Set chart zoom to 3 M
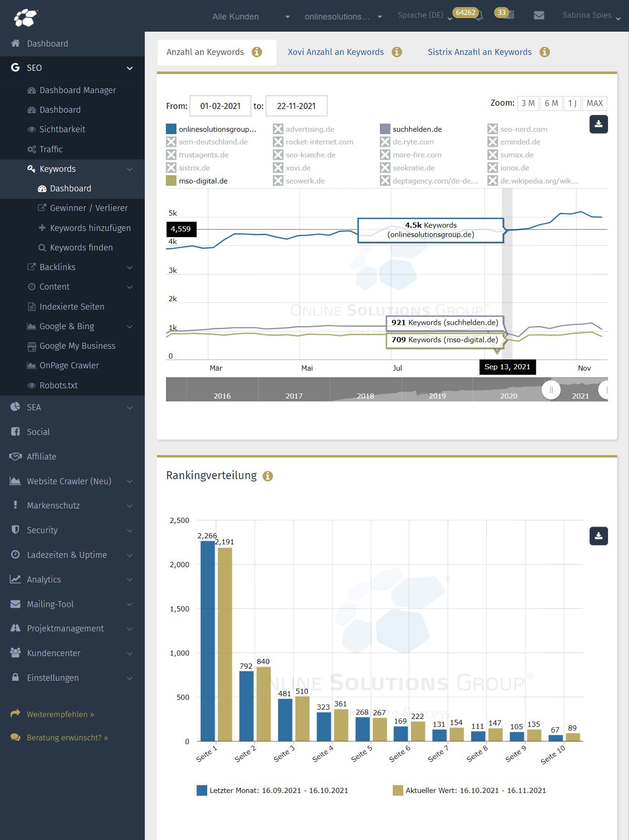Viewport: 629px width, 840px height. (x=528, y=103)
